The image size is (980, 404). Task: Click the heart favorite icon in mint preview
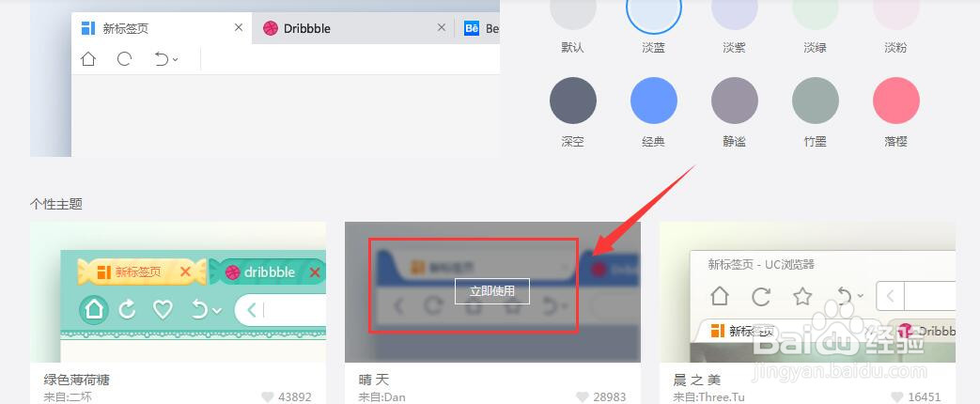(x=163, y=309)
